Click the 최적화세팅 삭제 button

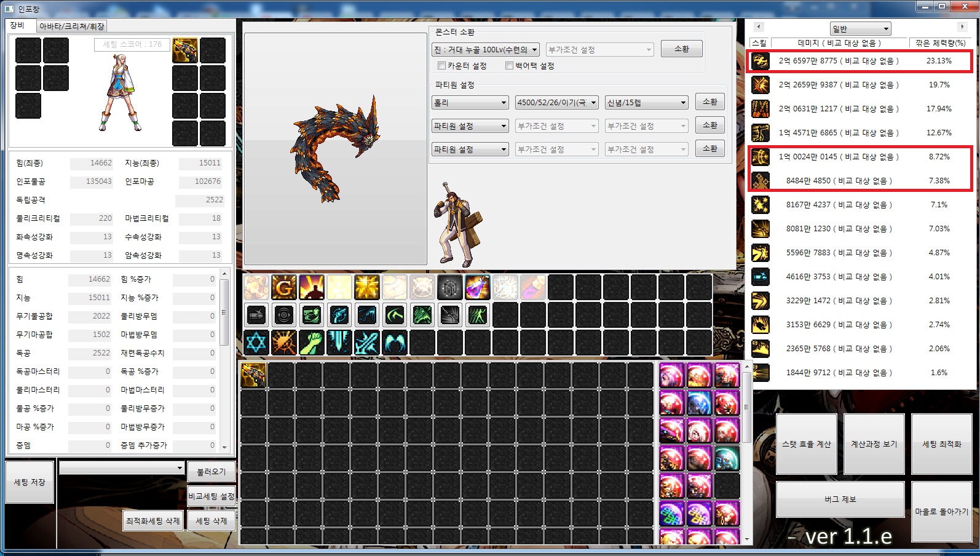153,521
